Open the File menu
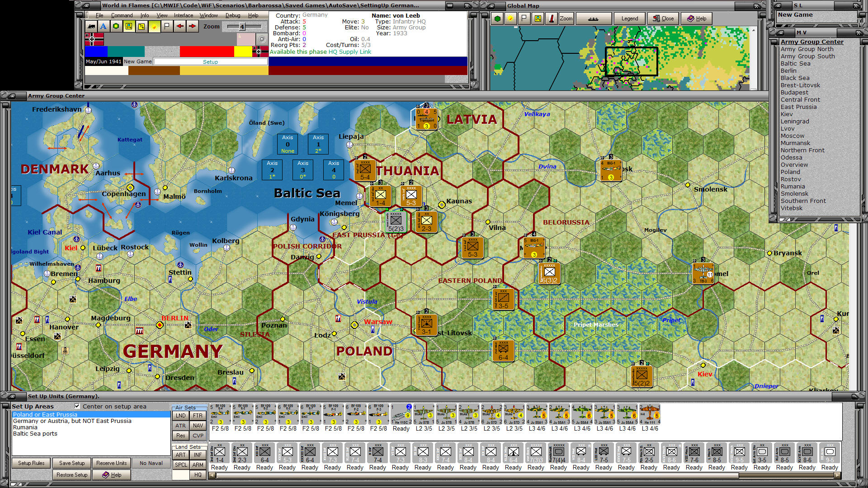 click(x=99, y=15)
